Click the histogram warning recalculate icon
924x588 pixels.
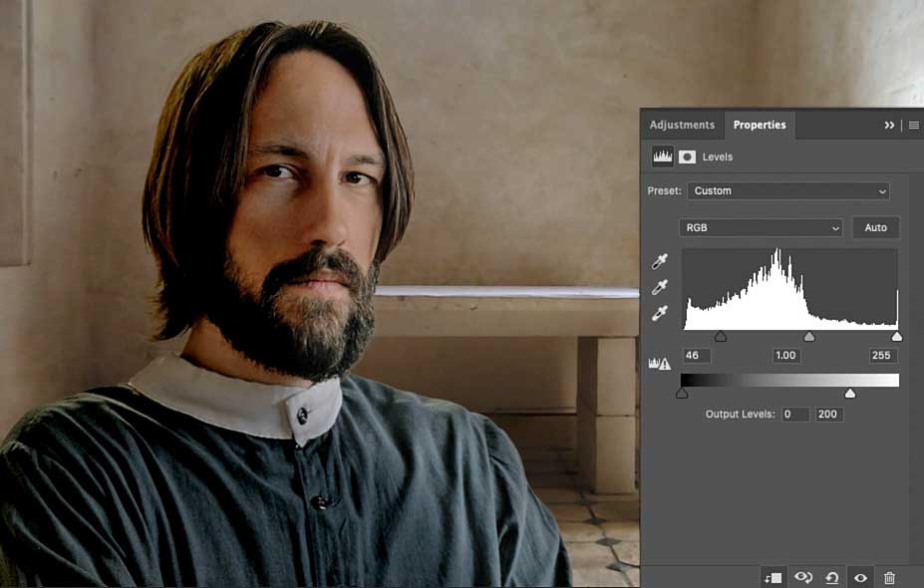pos(660,363)
